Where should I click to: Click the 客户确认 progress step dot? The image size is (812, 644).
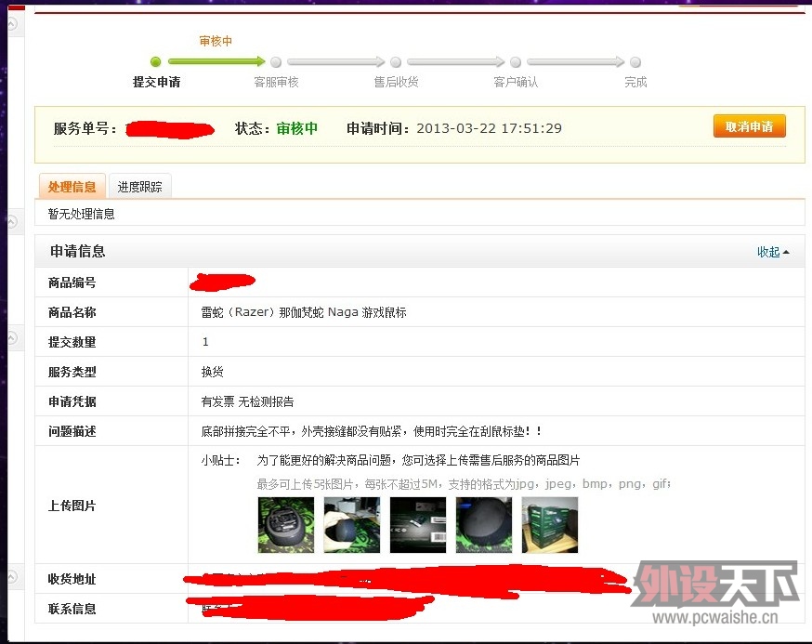click(x=516, y=62)
